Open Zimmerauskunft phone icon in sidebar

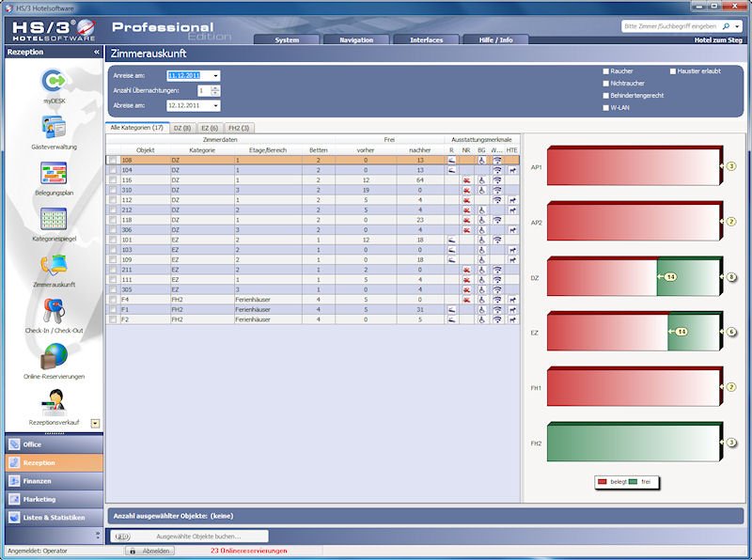54,265
